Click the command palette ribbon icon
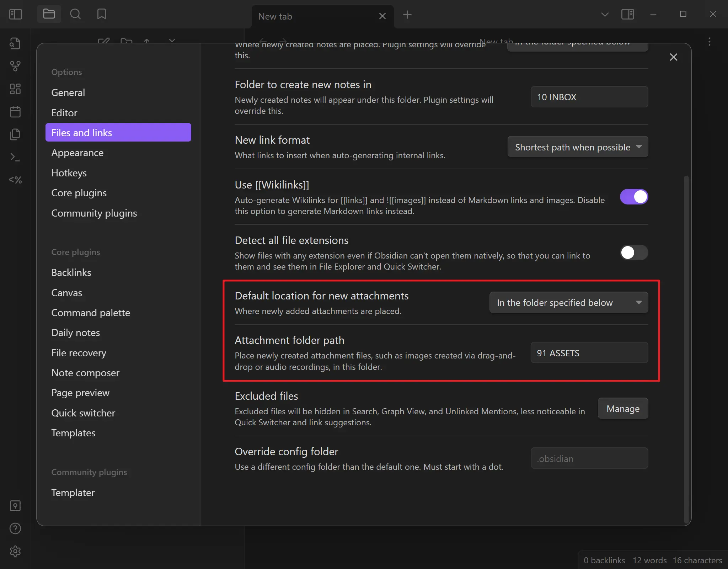This screenshot has width=728, height=569. [x=15, y=157]
